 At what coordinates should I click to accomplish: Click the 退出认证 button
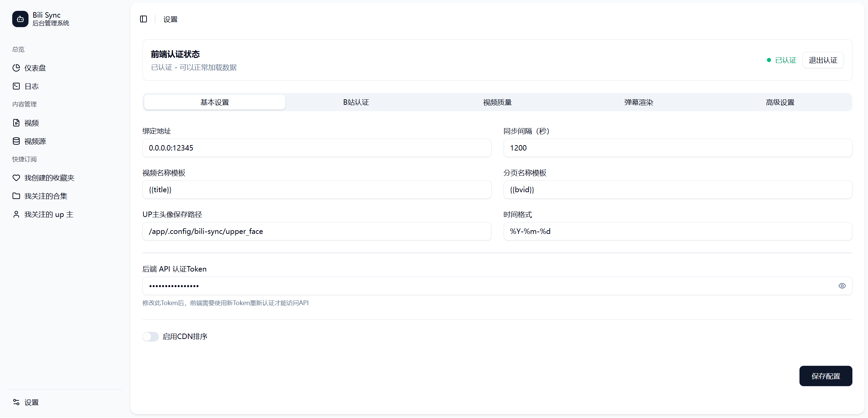coord(823,60)
